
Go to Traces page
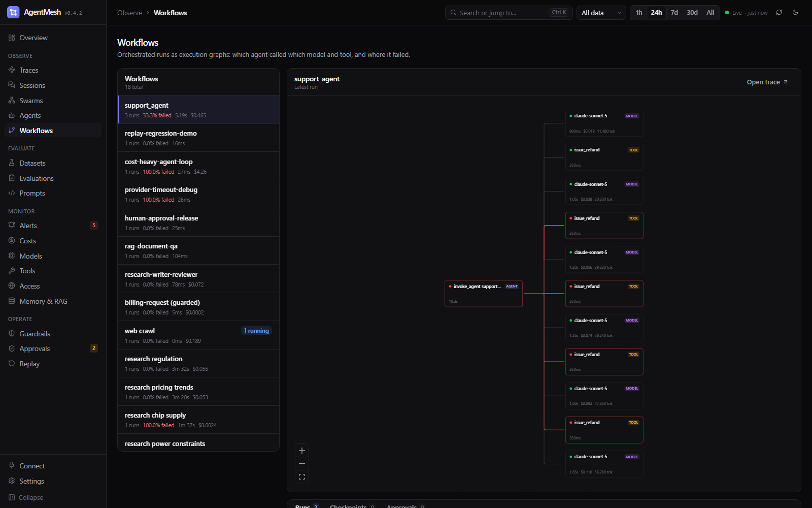point(53,70)
